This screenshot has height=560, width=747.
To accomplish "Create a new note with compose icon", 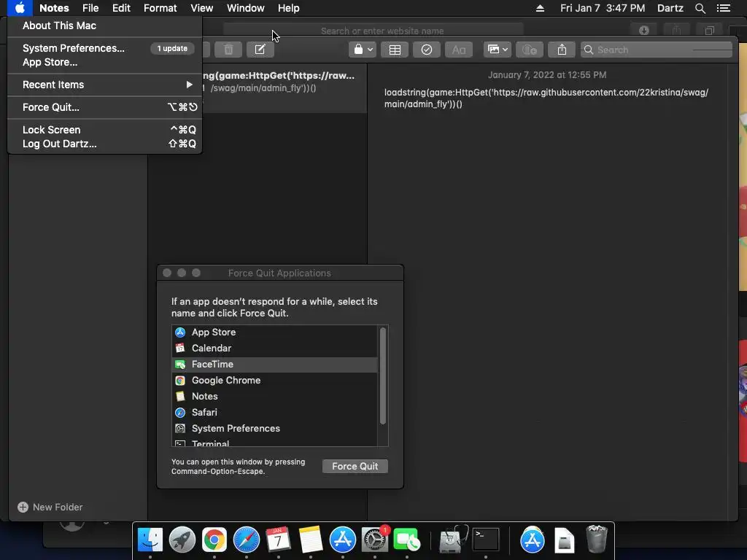I will 260,50.
